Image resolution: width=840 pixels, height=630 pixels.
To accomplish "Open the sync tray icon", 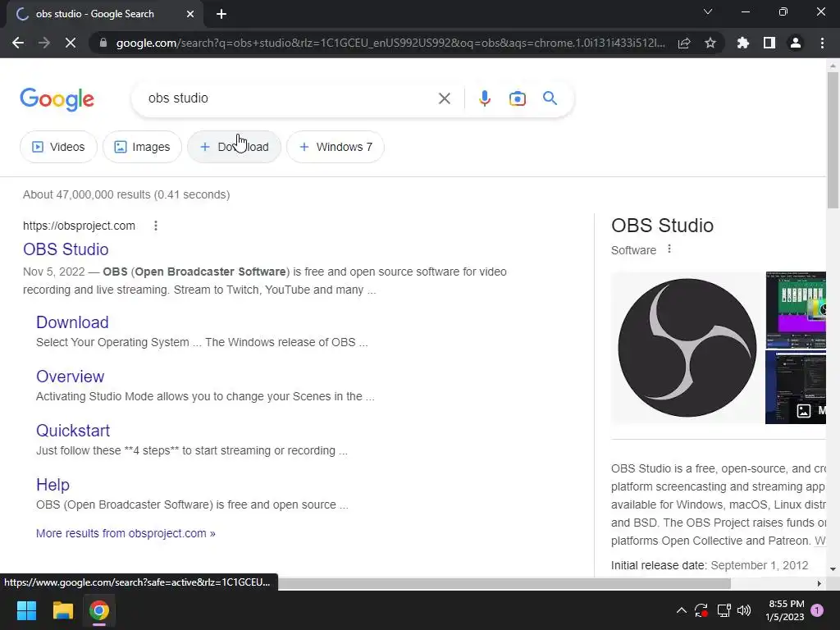I will (x=701, y=610).
